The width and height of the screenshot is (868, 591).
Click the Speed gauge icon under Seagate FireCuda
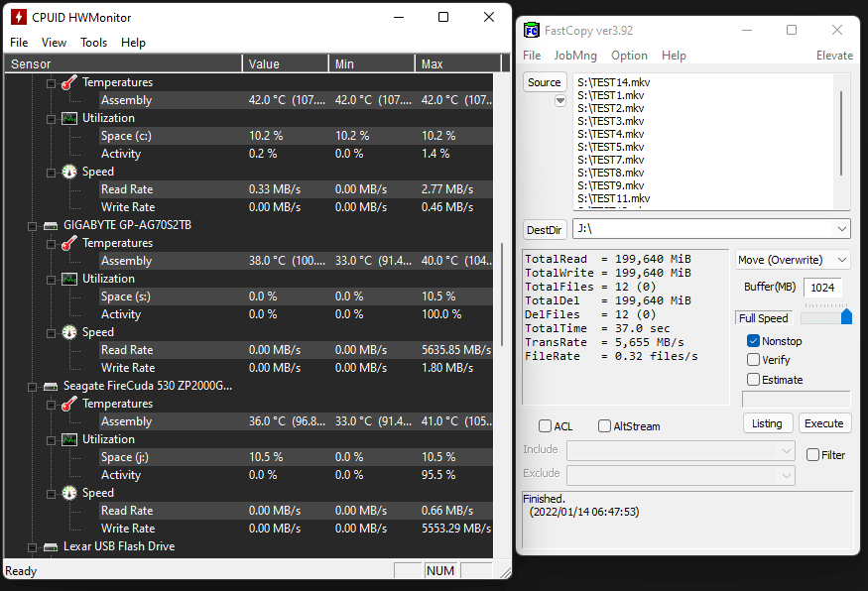[x=69, y=493]
